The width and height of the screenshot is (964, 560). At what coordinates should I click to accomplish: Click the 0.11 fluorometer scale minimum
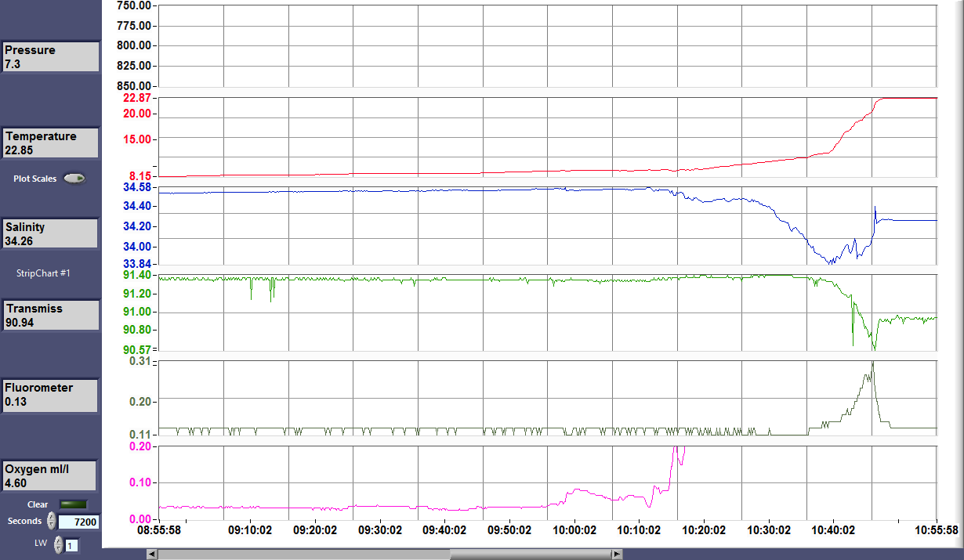pyautogui.click(x=140, y=435)
